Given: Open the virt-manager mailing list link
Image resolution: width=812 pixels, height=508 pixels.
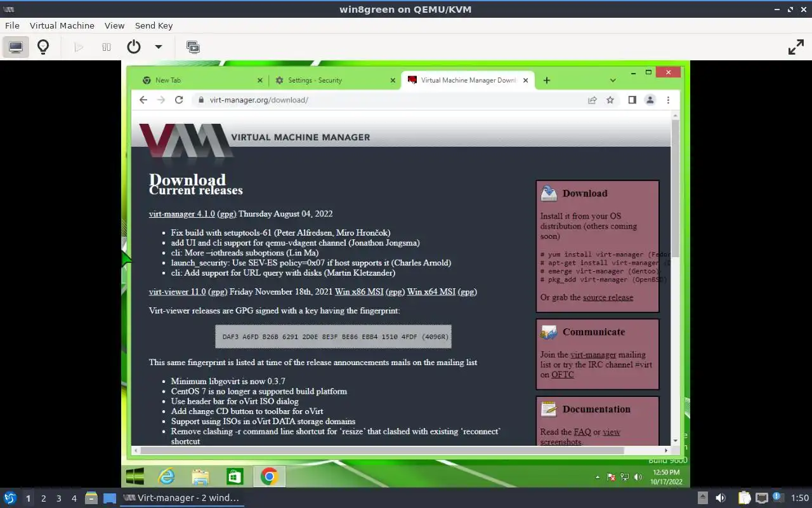Looking at the screenshot, I should click(x=593, y=354).
